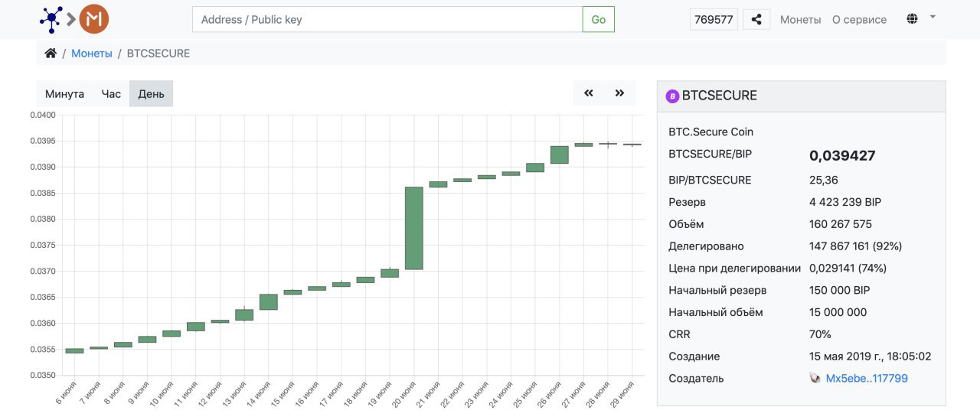
Task: Click the home icon in breadcrumb
Action: (x=51, y=53)
